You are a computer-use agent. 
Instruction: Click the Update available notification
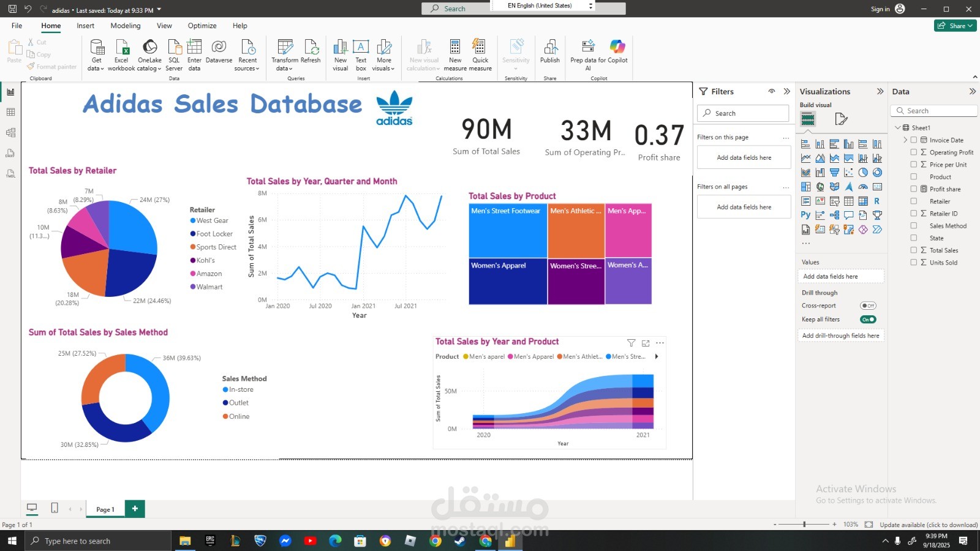pos(929,525)
